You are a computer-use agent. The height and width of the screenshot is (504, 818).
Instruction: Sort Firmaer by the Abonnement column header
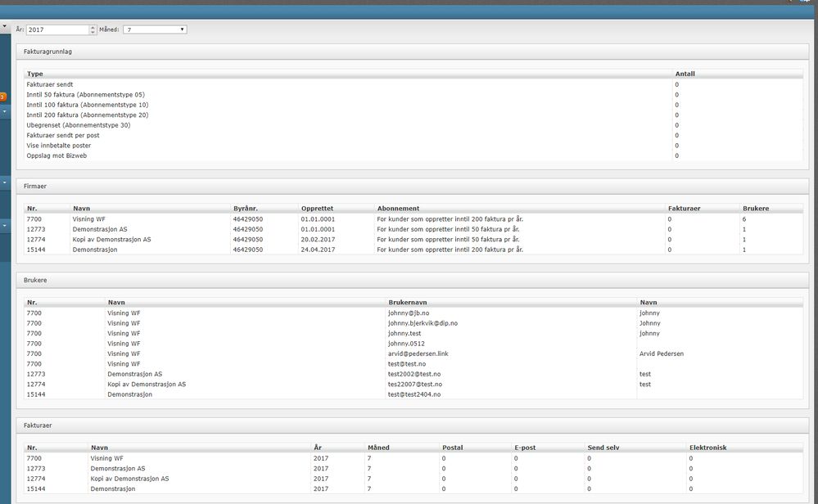pos(520,208)
